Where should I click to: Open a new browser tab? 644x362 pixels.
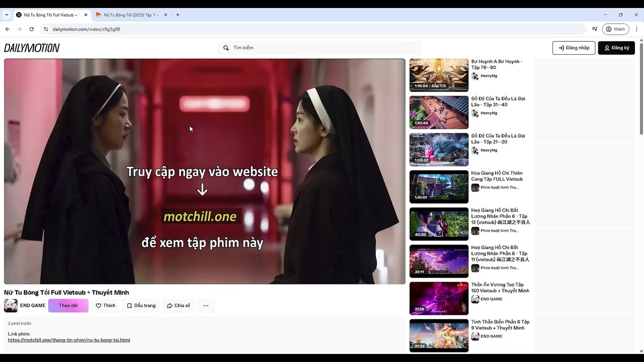(x=178, y=15)
